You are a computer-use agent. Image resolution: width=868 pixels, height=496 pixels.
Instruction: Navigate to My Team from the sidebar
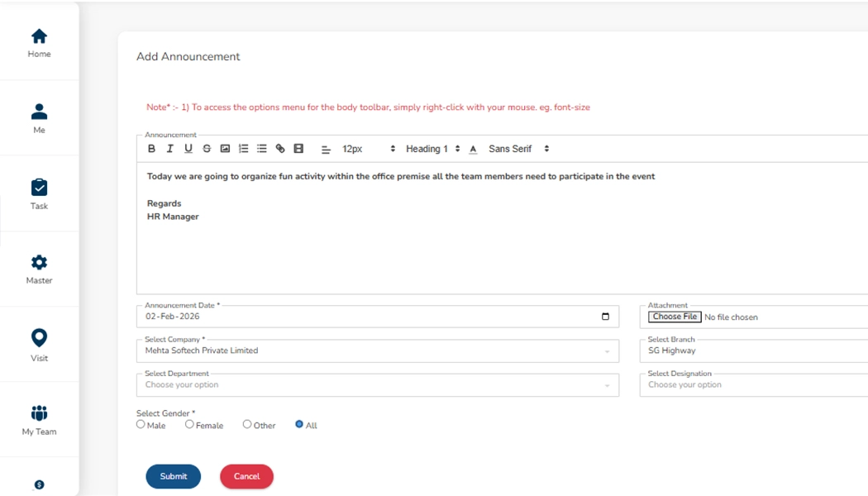[39, 418]
